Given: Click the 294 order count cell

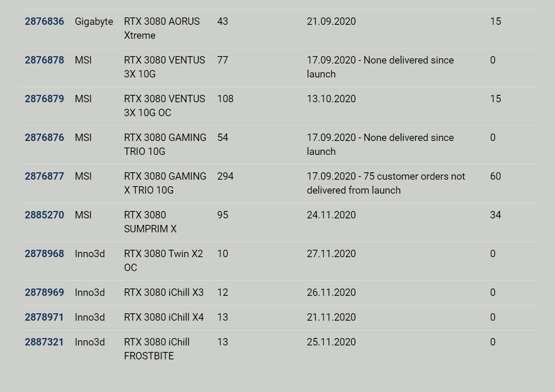Looking at the screenshot, I should click(225, 176).
